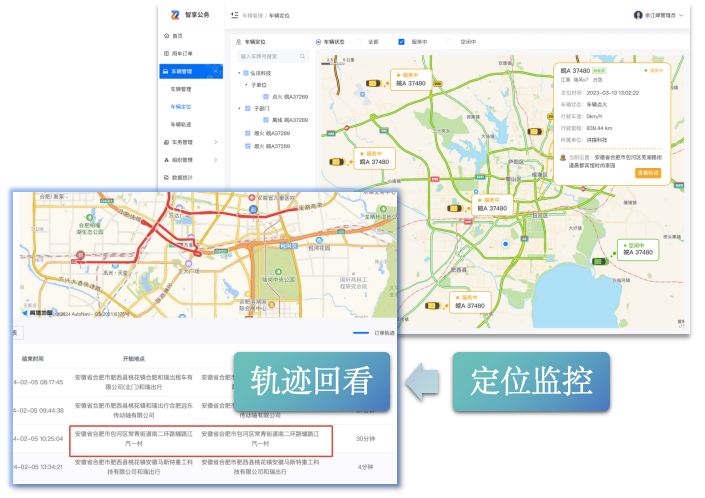Click the home icon beside 首页
The width and height of the screenshot is (705, 498).
click(x=166, y=36)
